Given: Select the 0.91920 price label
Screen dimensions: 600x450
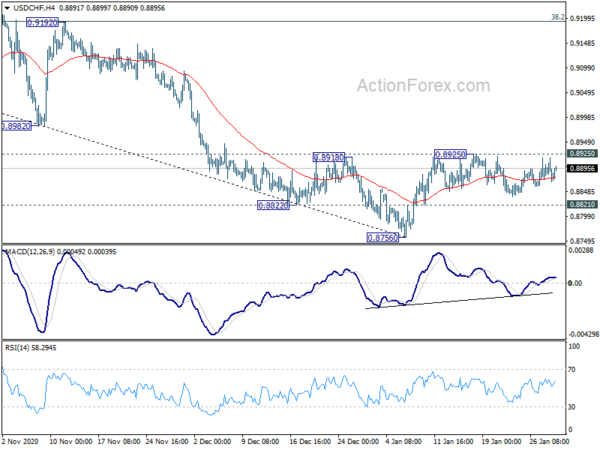Looking at the screenshot, I should (x=42, y=23).
